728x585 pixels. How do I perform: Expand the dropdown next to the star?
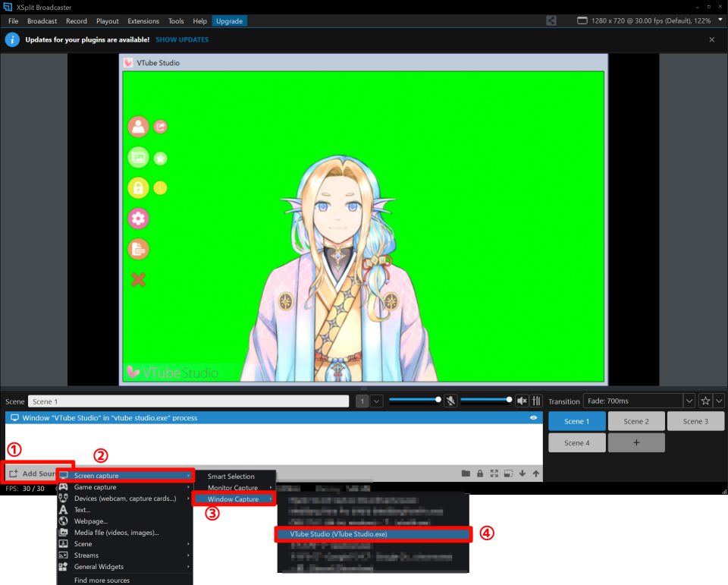[719, 401]
